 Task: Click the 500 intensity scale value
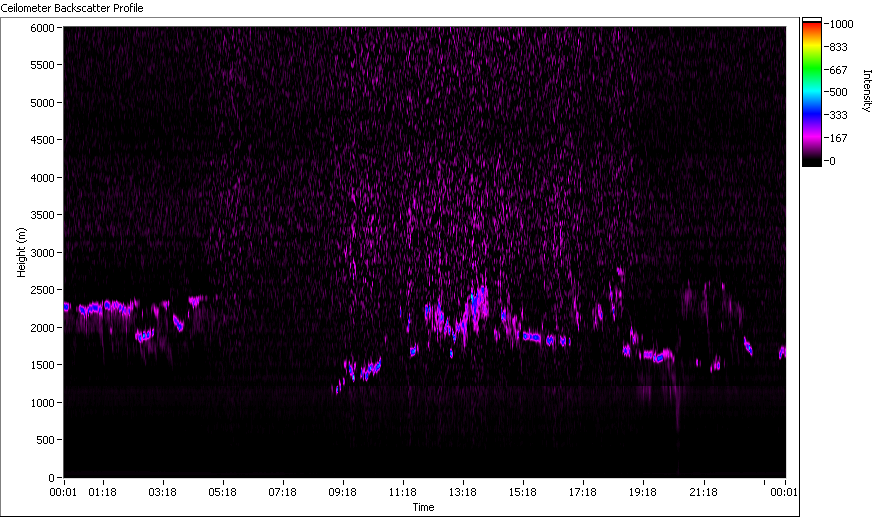(x=839, y=92)
